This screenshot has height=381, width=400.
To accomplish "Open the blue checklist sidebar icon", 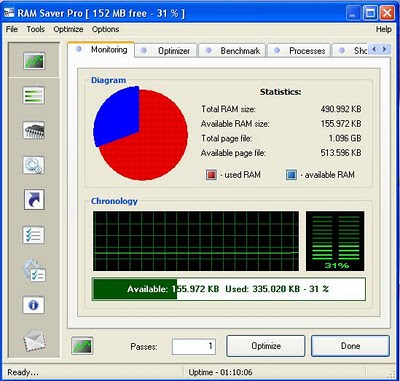I will (x=33, y=235).
